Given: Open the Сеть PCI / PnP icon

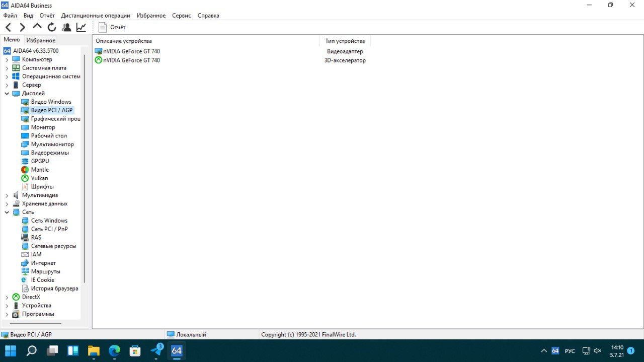Looking at the screenshot, I should point(25,229).
